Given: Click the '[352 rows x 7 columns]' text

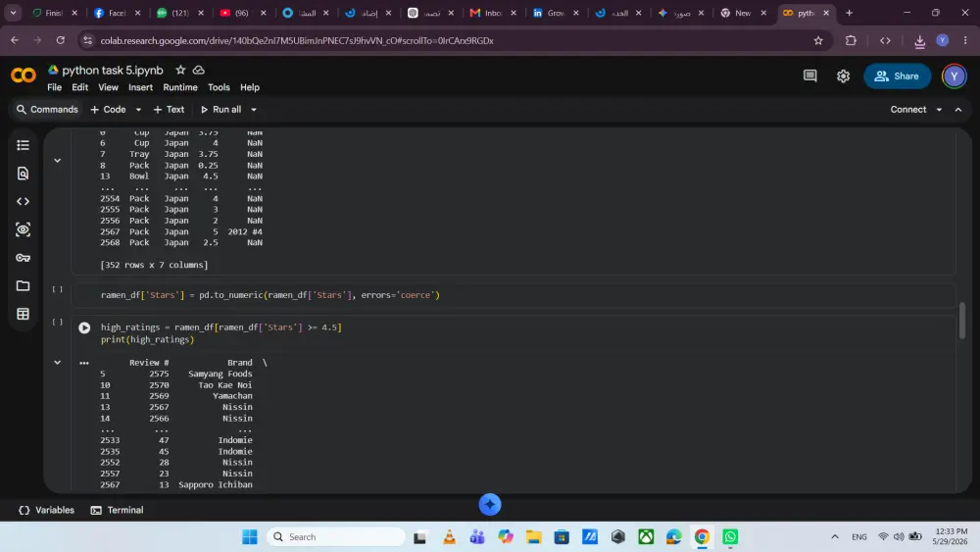Looking at the screenshot, I should coord(154,265).
